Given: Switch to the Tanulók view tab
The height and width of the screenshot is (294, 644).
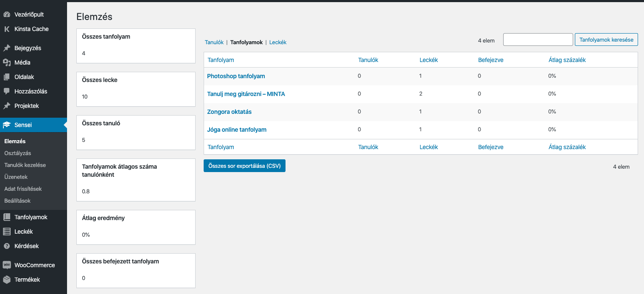Looking at the screenshot, I should 214,42.
